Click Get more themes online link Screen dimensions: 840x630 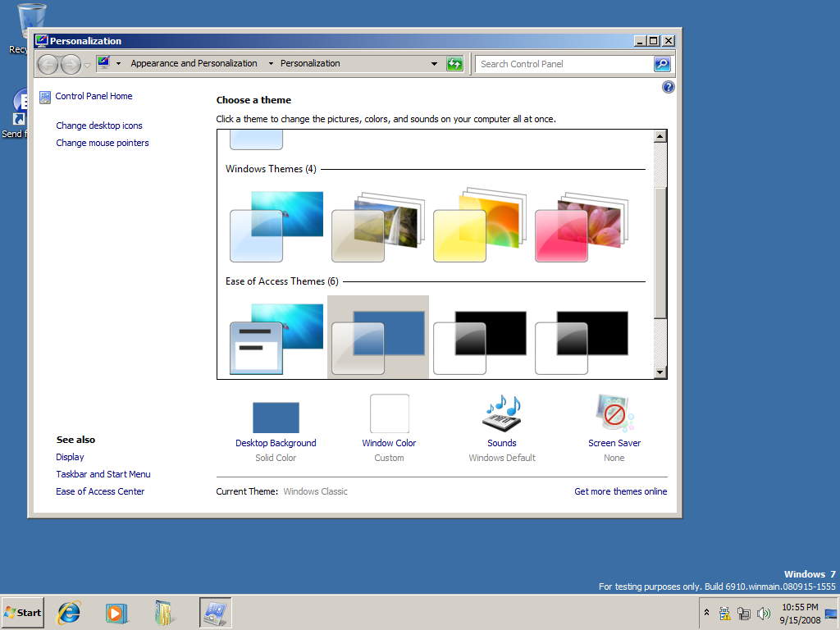[620, 491]
